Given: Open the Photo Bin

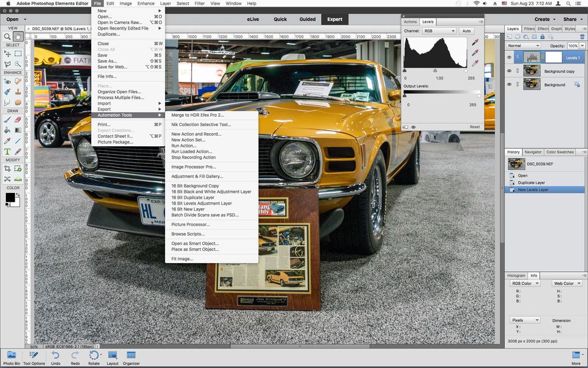Looking at the screenshot, I should coord(11,357).
